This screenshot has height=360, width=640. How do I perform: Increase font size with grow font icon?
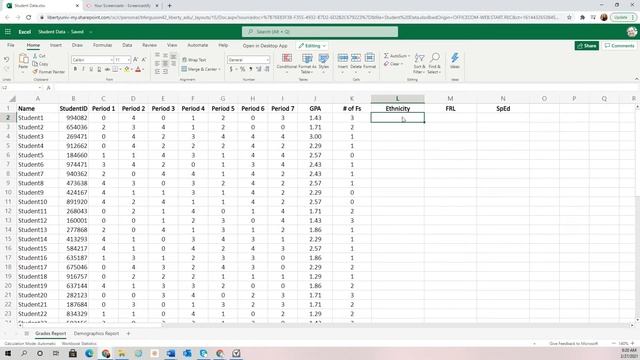(136, 60)
